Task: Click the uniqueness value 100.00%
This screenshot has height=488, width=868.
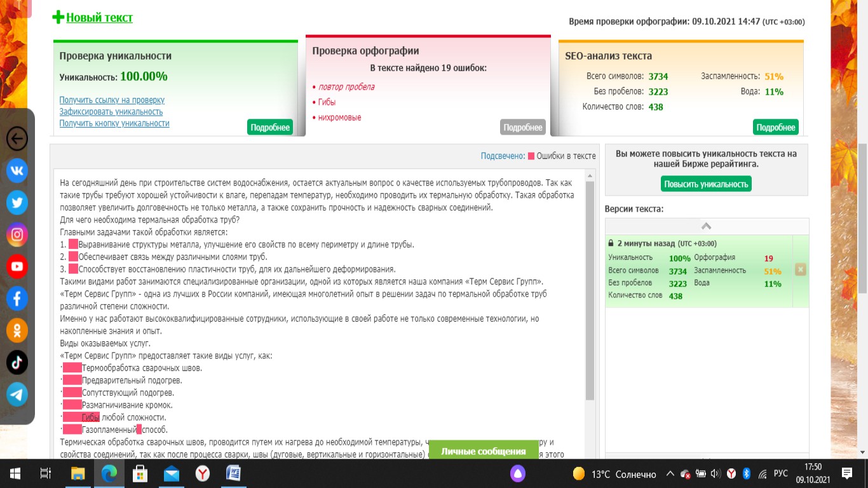Action: tap(144, 77)
